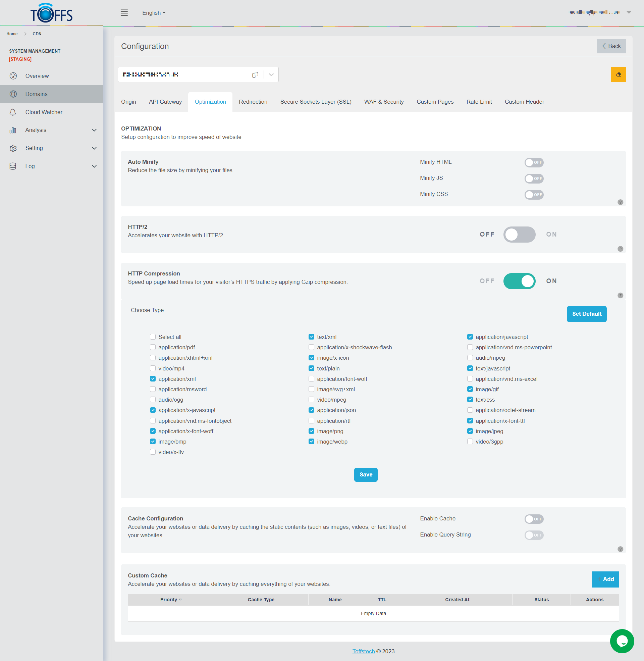
Task: Click the hamburger menu icon
Action: pyautogui.click(x=124, y=13)
